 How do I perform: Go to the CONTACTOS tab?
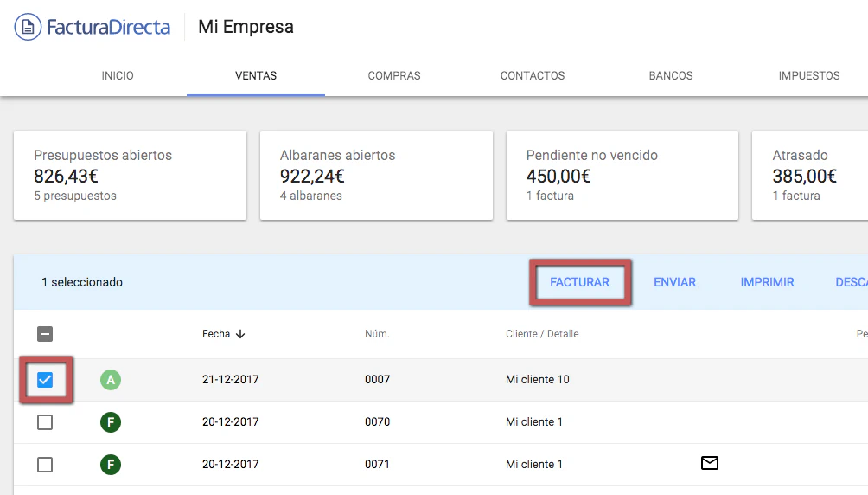[x=533, y=76]
